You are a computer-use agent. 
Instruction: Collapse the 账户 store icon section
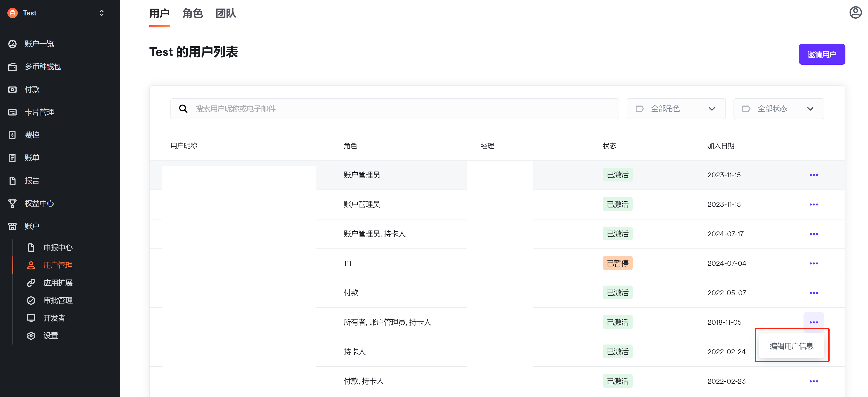pyautogui.click(x=12, y=226)
